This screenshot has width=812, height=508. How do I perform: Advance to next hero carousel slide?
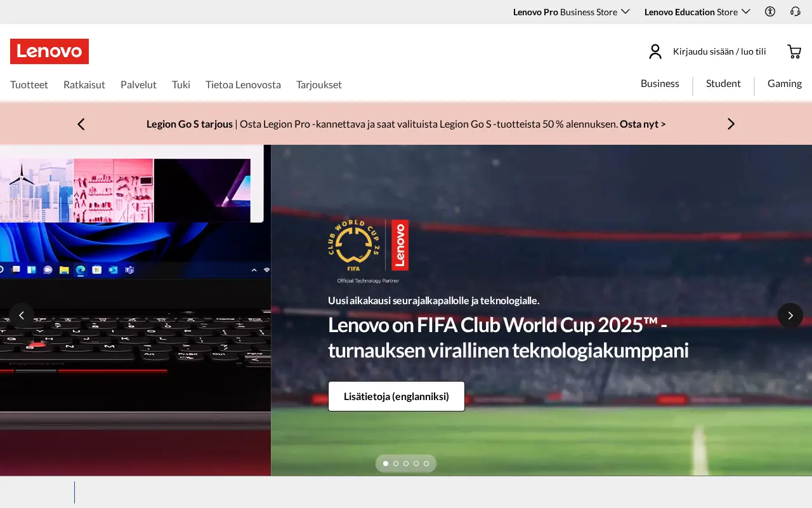(790, 316)
